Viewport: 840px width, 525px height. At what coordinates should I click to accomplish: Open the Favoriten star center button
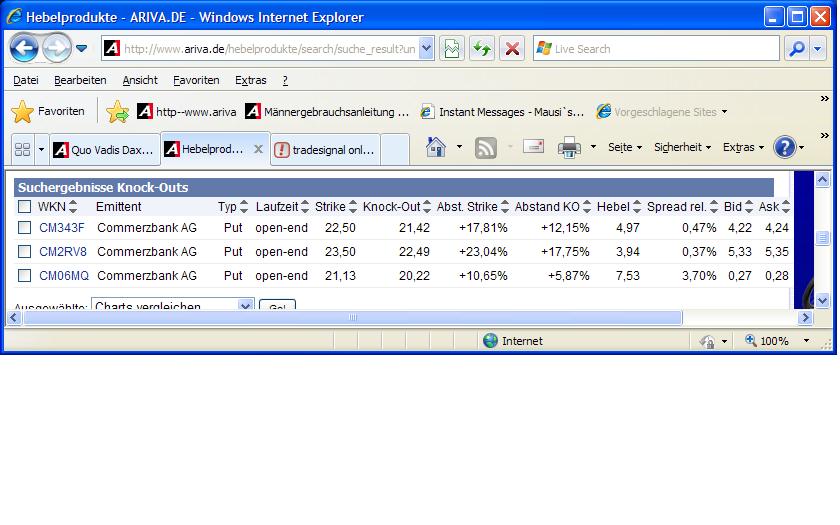point(48,111)
